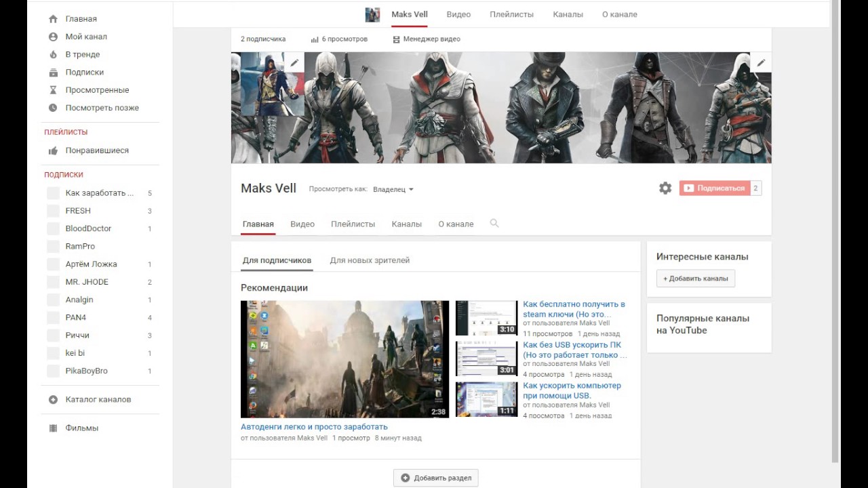Click the ПЛЕЙЛИСТЫ heading in the sidebar
868x488 pixels.
click(x=66, y=132)
